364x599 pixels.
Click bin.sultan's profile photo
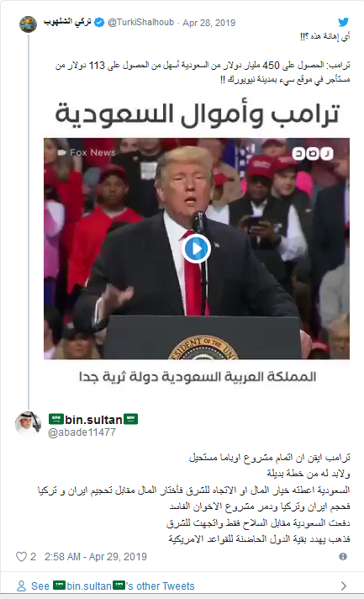(28, 424)
